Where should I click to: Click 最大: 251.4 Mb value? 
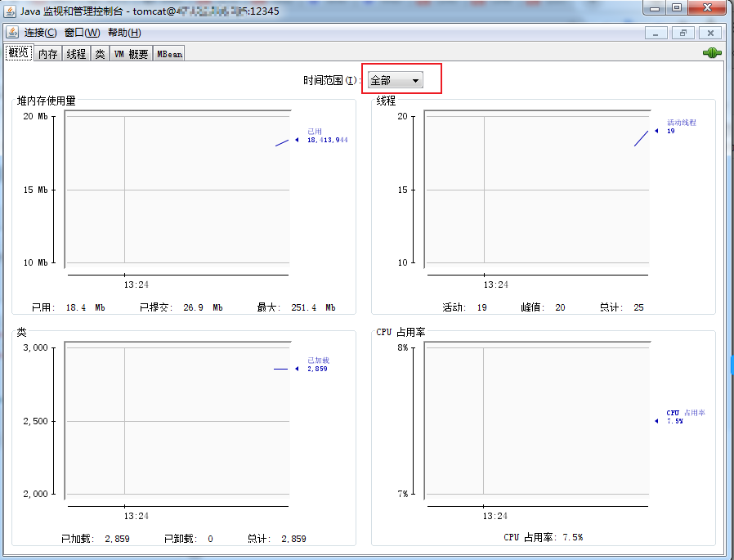coord(297,307)
